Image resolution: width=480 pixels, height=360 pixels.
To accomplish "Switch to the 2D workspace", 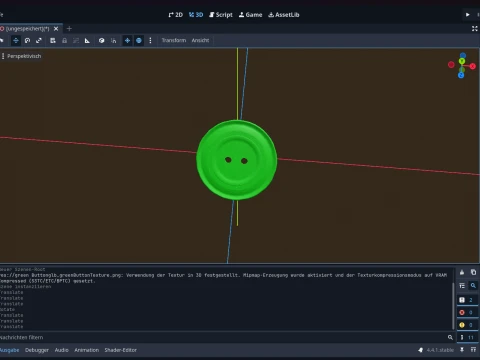I will (175, 15).
